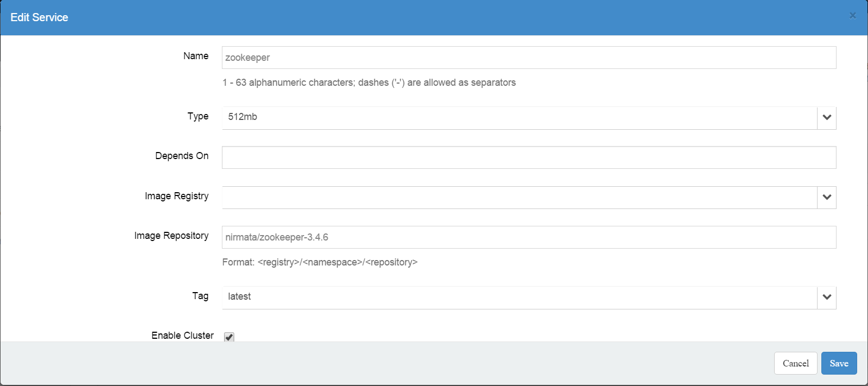Click the Name input field containing zookeeper
Image resolution: width=868 pixels, height=386 pixels.
pos(529,58)
